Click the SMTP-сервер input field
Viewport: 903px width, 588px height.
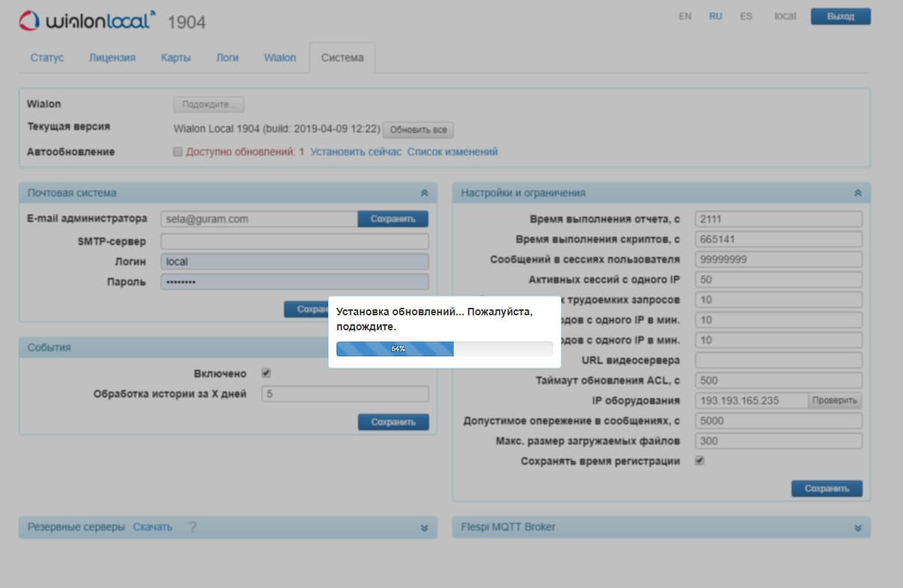pyautogui.click(x=294, y=241)
